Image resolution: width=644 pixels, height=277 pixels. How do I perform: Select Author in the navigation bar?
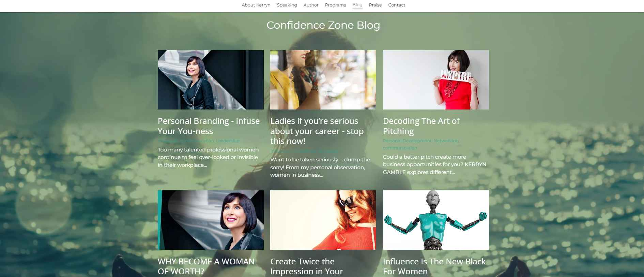311,5
